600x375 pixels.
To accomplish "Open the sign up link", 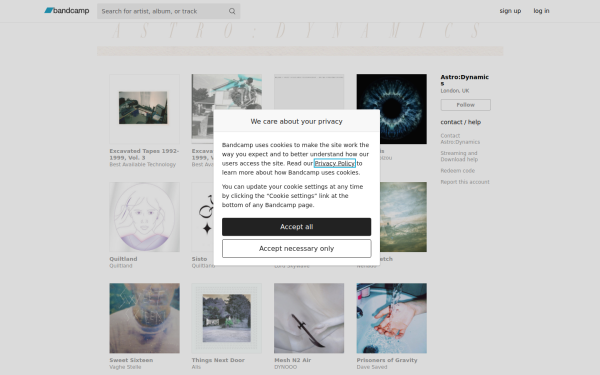I will [x=510, y=11].
